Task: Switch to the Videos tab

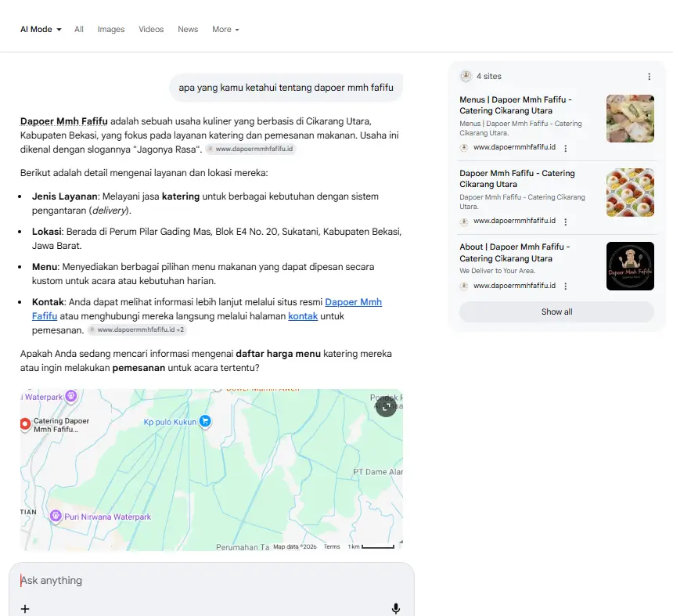Action: click(151, 29)
